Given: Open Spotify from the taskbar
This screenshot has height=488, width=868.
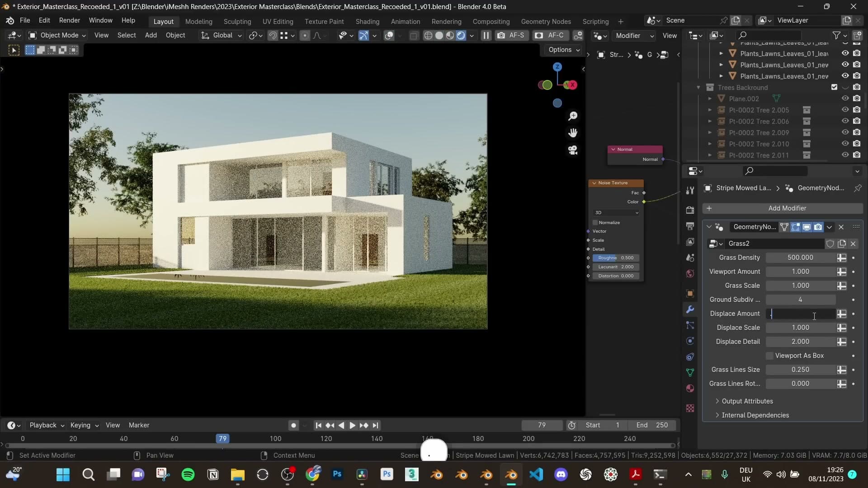Looking at the screenshot, I should (188, 474).
